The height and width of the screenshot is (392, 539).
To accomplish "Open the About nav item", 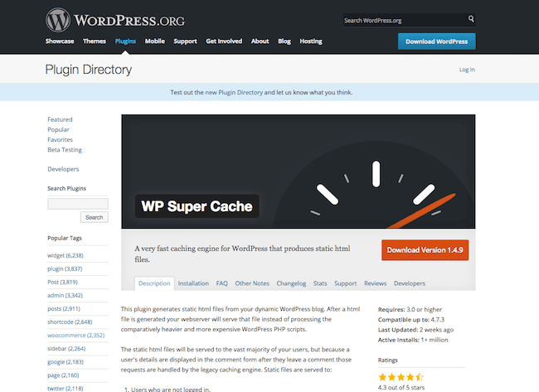I will pos(260,41).
